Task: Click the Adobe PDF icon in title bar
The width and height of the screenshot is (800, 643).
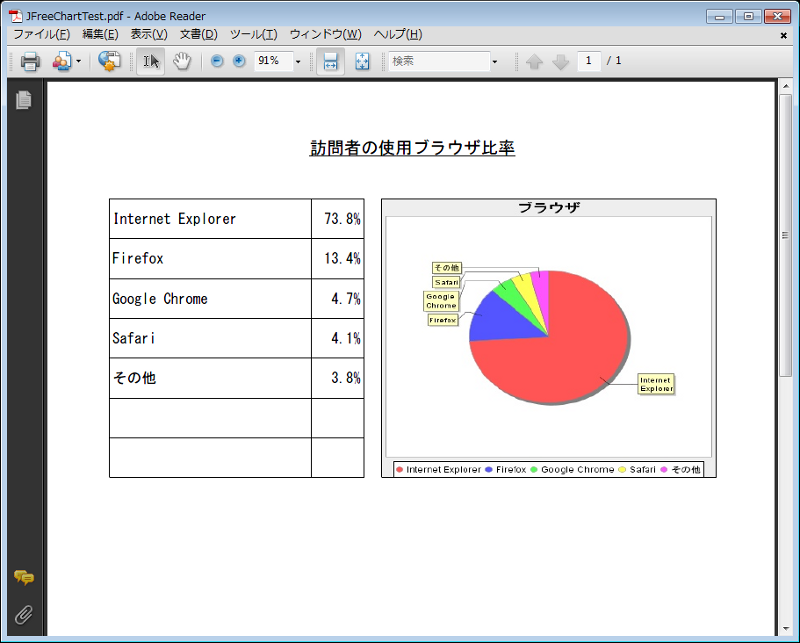Action: pos(16,16)
